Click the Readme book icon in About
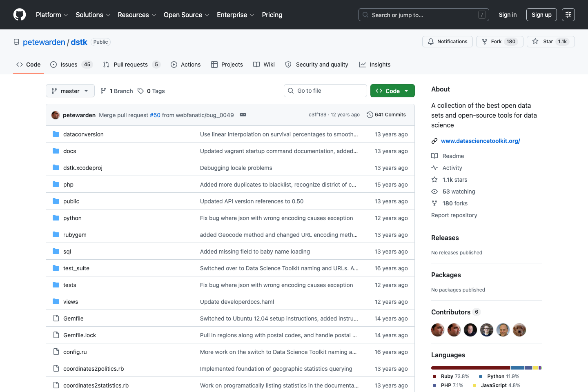 coord(434,156)
